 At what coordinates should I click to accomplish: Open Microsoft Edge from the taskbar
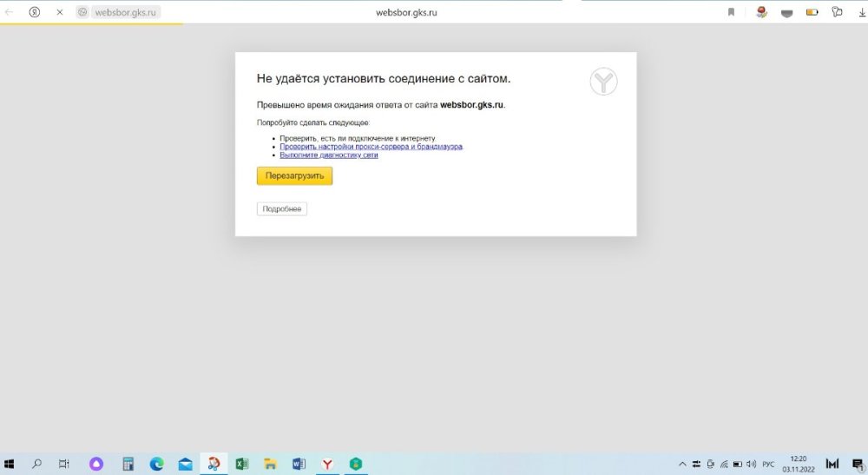click(x=156, y=464)
